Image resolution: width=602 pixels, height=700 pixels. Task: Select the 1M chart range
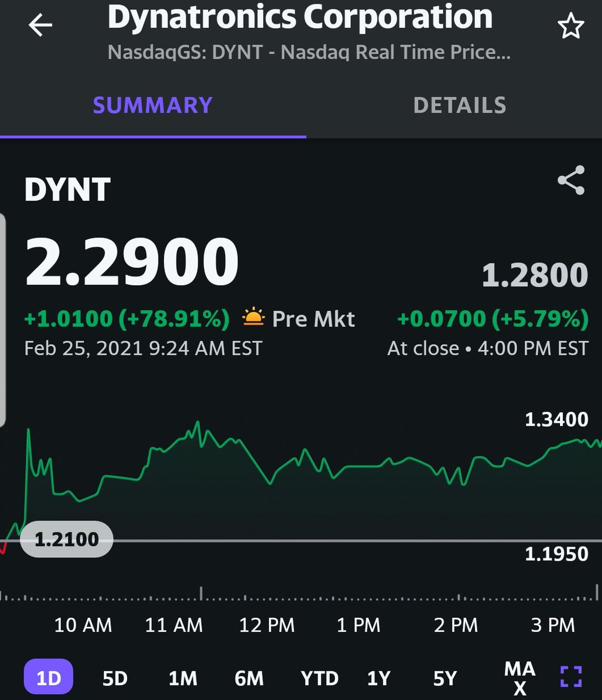click(x=183, y=678)
